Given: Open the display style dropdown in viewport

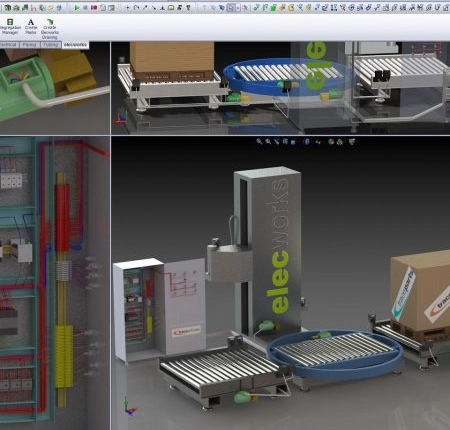Looking at the screenshot, I should tap(307, 142).
